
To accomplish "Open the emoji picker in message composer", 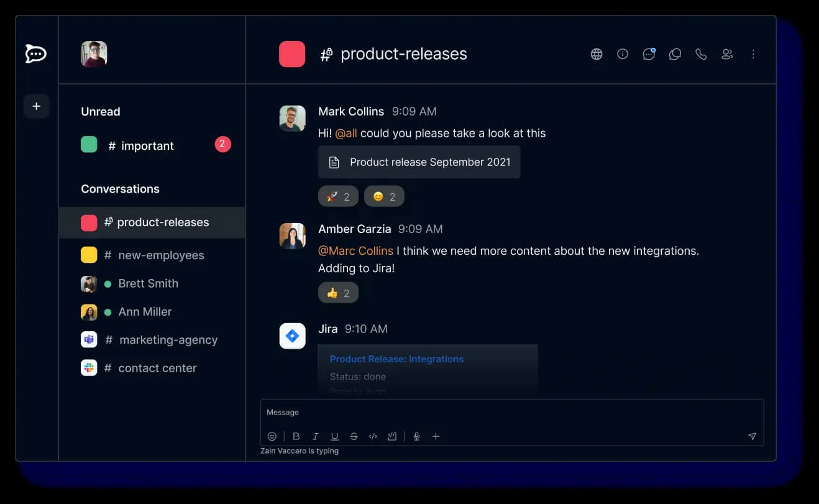I will [272, 436].
